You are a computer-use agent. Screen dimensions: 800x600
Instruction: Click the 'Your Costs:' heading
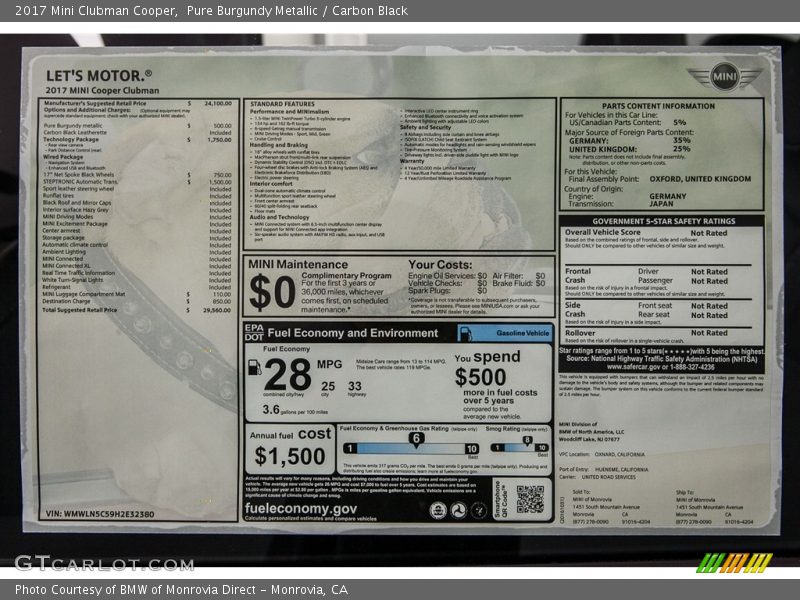tap(440, 265)
